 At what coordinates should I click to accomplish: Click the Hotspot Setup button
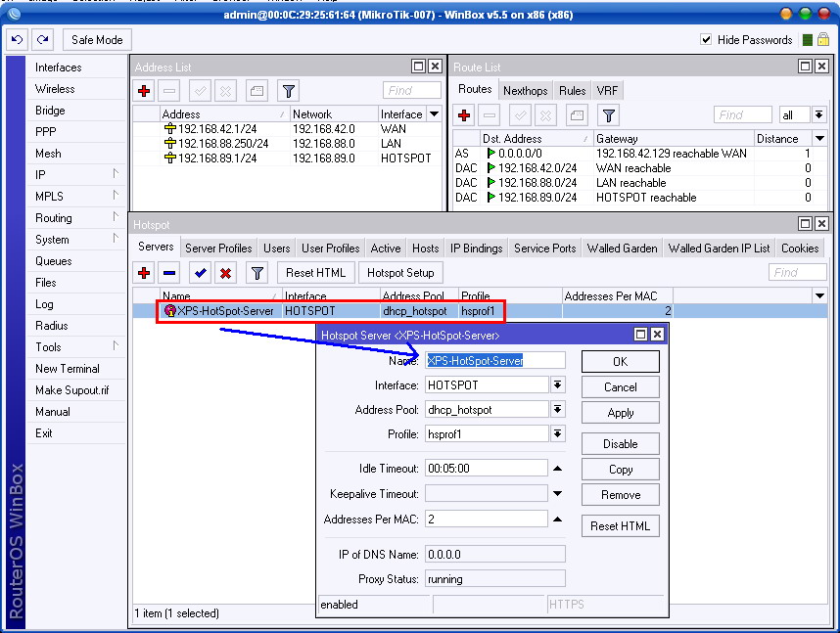click(x=401, y=272)
